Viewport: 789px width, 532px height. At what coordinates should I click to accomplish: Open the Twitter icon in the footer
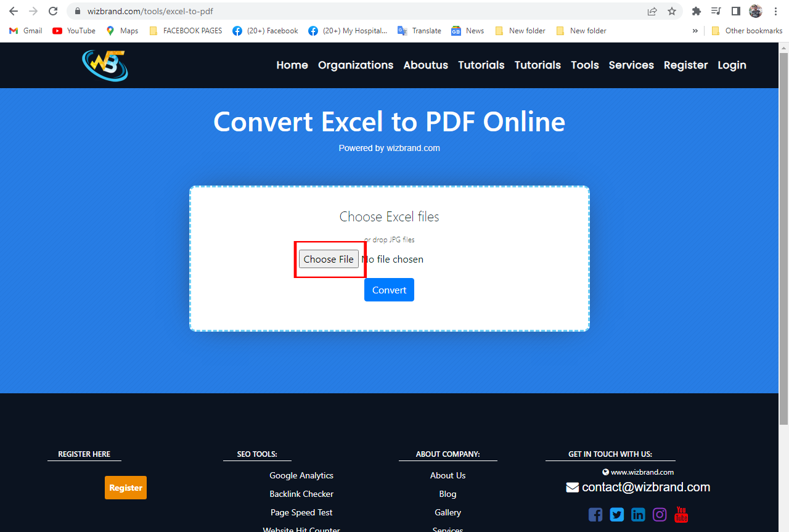pos(617,515)
